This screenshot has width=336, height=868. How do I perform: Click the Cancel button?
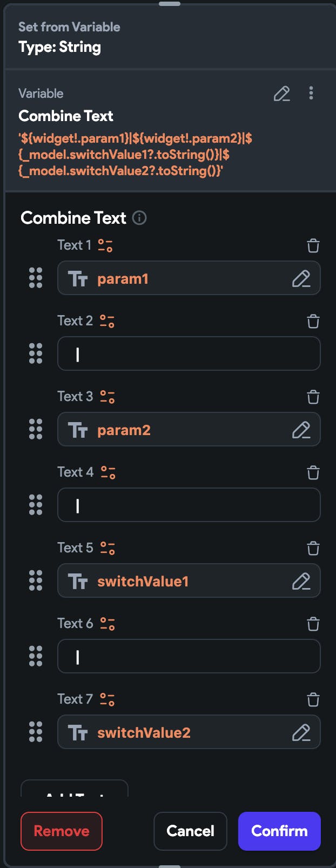(190, 831)
